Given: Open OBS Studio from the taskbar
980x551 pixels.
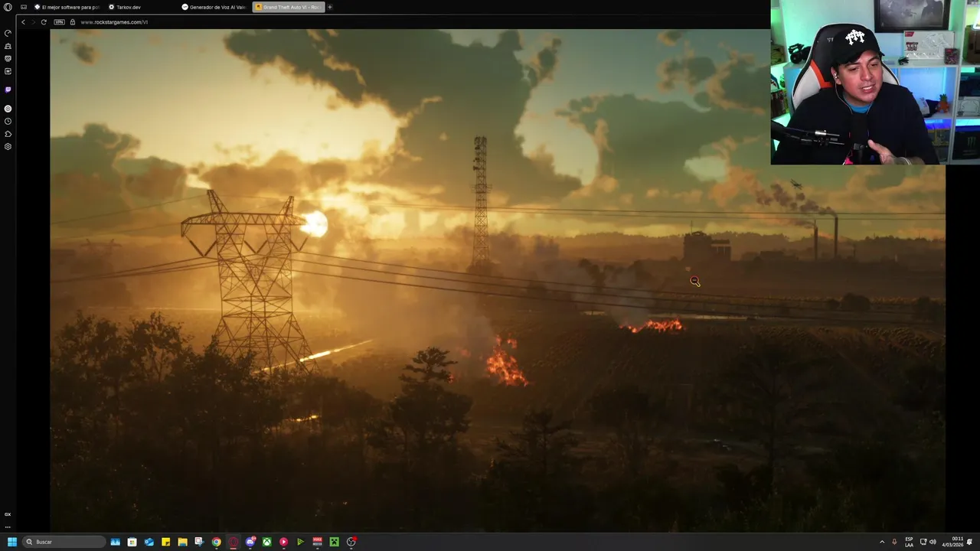Looking at the screenshot, I should pyautogui.click(x=351, y=542).
